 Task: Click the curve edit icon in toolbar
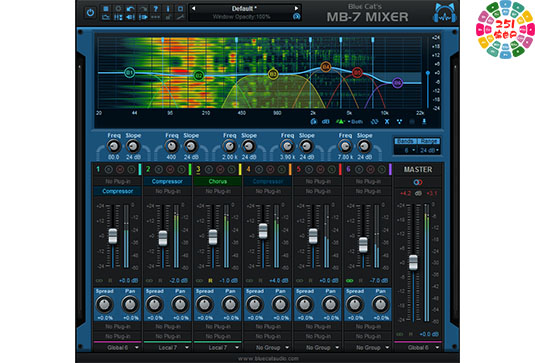(x=180, y=17)
